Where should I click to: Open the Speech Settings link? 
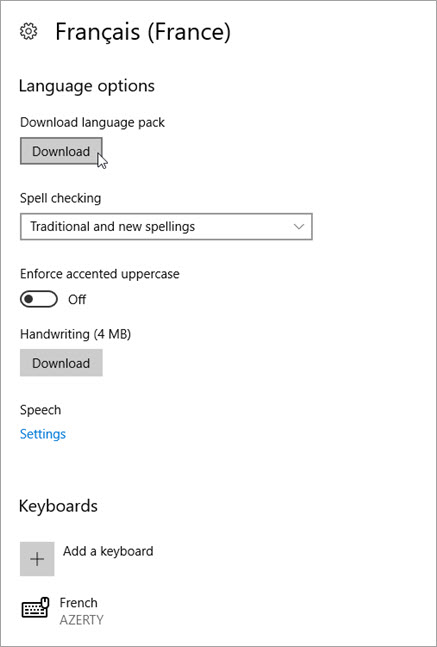(x=43, y=434)
